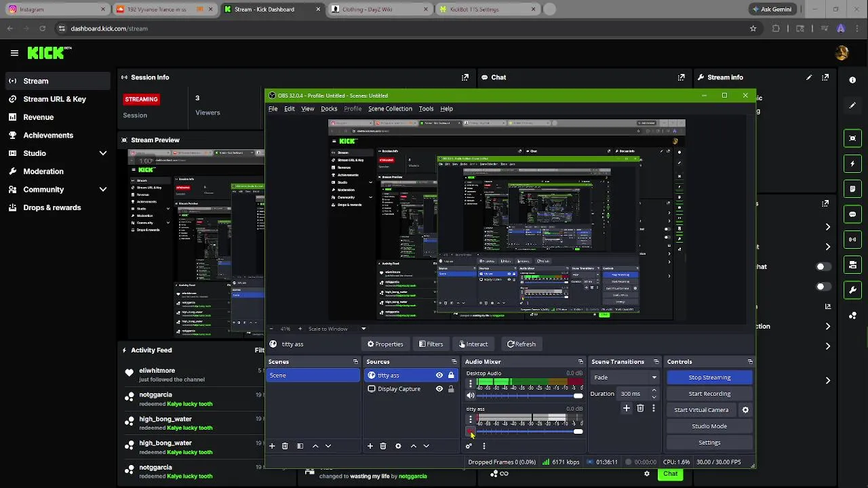Screen dimensions: 868x488
Task: Unlock the titty ass source
Action: tap(451, 375)
